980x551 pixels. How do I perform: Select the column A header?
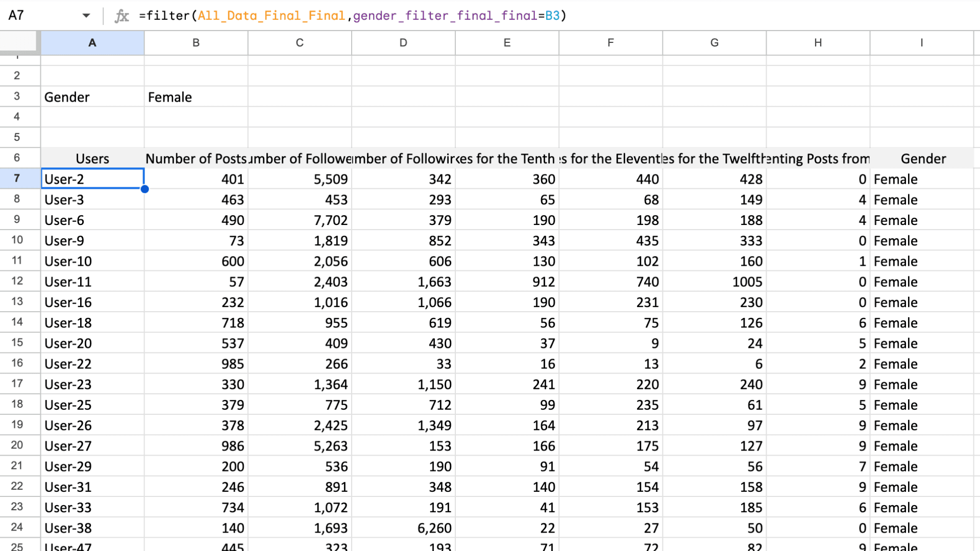click(92, 43)
